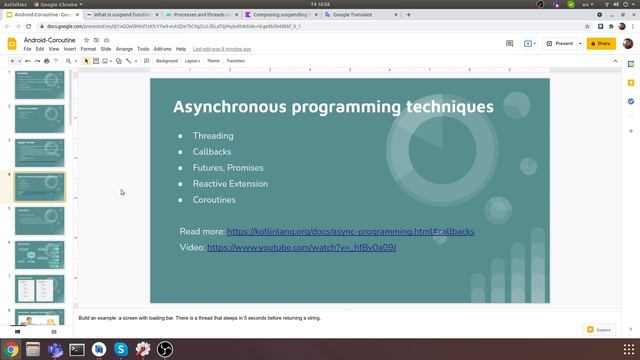Click the Explore button
This screenshot has width=640, height=360.
599,329
